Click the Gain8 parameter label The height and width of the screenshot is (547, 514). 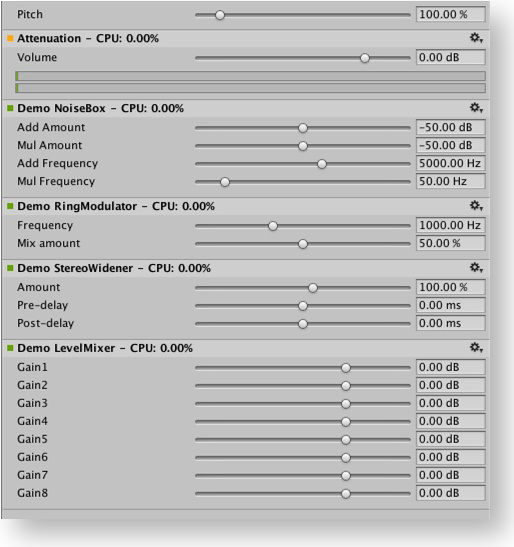click(32, 493)
